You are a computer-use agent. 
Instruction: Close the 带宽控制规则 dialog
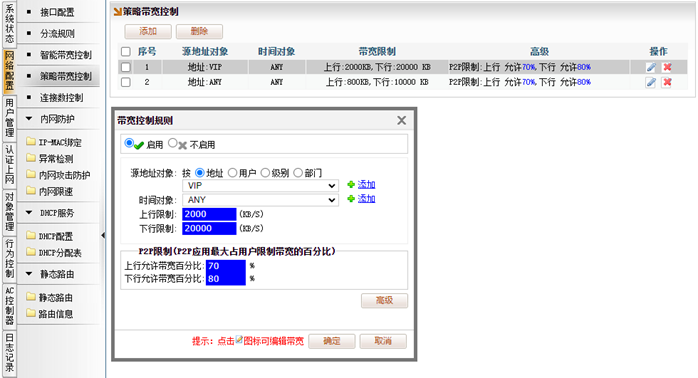(402, 120)
